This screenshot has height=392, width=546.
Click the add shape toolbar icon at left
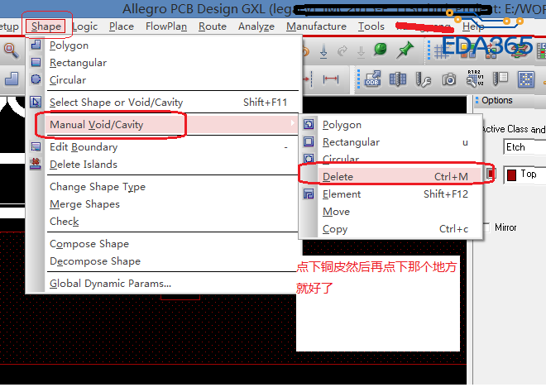point(12,79)
